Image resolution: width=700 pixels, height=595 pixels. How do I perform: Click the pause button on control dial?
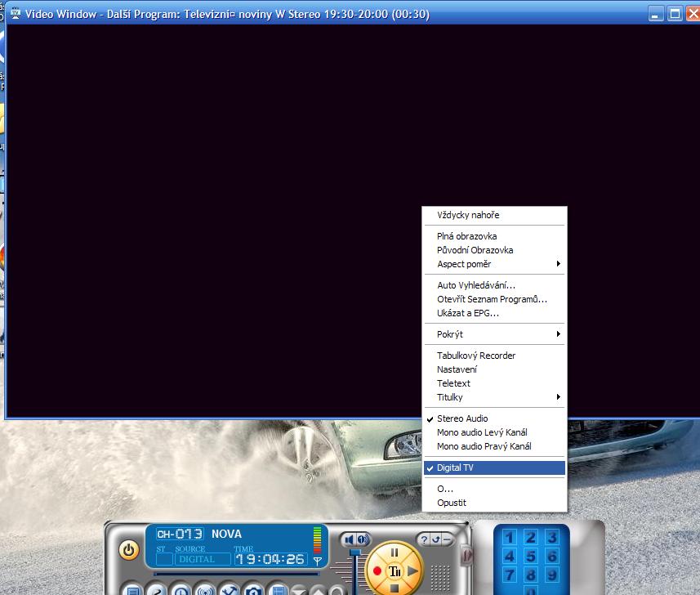[x=395, y=553]
